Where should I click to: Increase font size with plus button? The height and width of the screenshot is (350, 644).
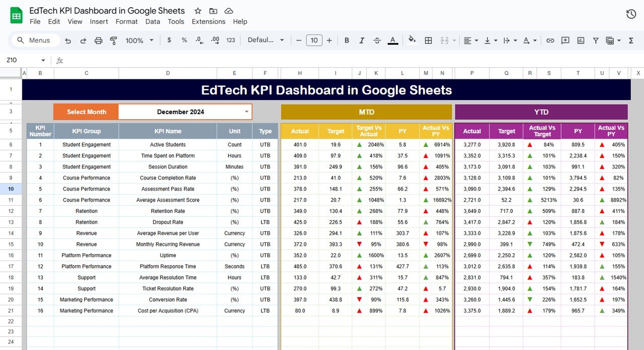pos(329,40)
